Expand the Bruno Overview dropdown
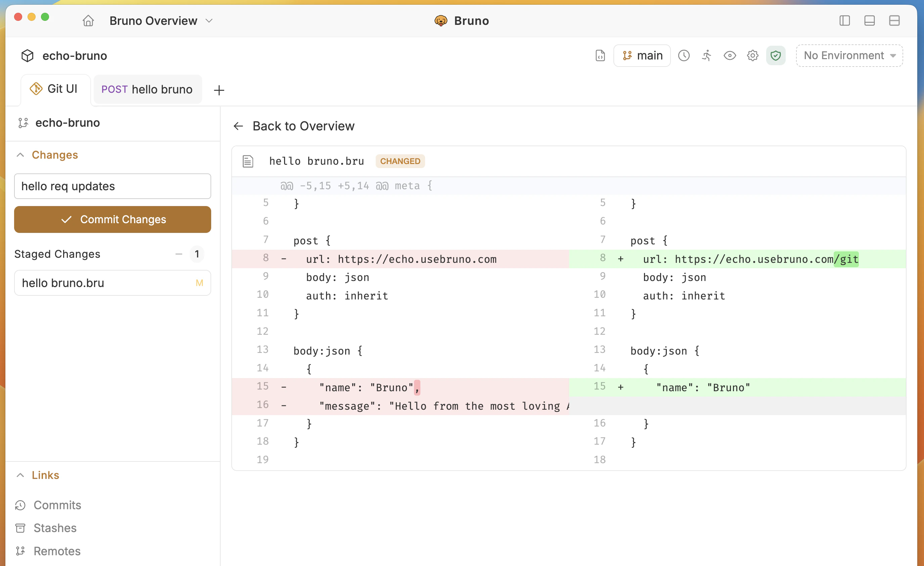The height and width of the screenshot is (566, 924). [209, 21]
